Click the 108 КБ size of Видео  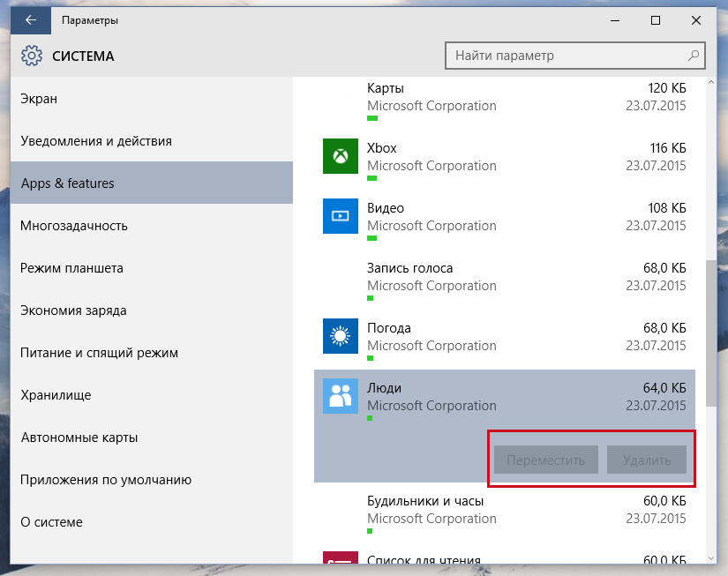[667, 208]
